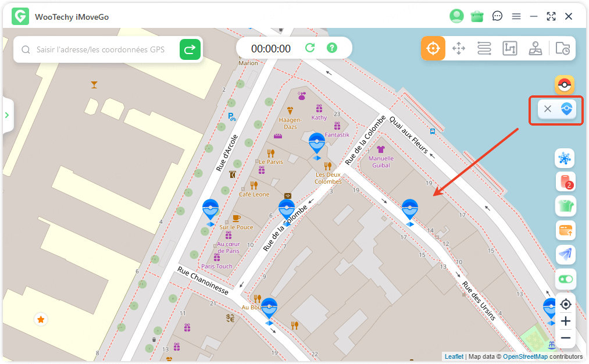
Task: Click the Pokéball icon in right sidebar
Action: click(564, 85)
